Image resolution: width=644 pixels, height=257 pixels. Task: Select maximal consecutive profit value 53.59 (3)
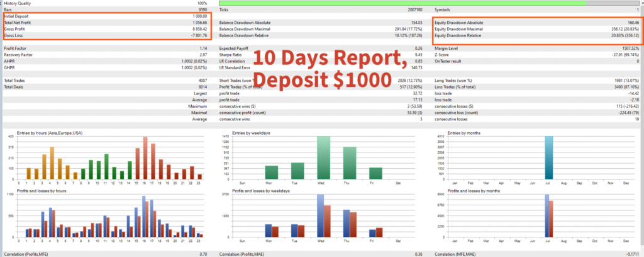[414, 113]
